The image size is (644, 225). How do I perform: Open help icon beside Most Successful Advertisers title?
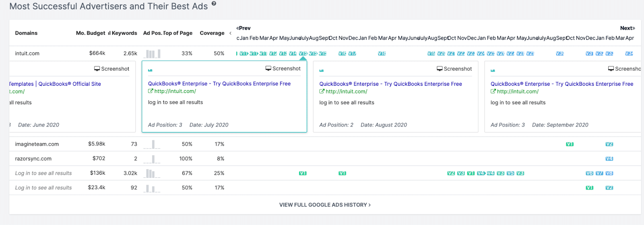pyautogui.click(x=214, y=4)
